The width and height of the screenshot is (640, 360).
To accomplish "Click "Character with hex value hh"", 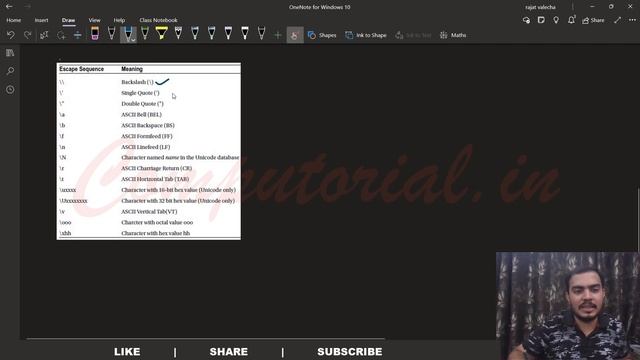I will point(156,233).
